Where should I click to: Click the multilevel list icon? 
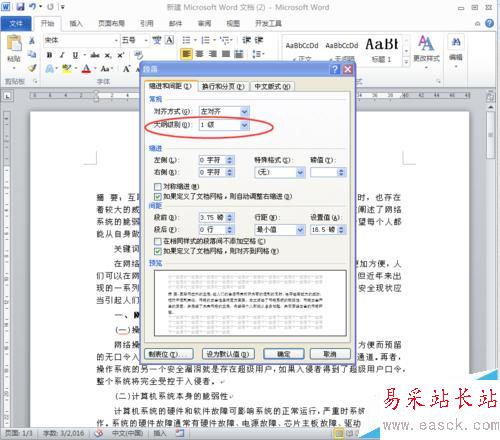225,40
